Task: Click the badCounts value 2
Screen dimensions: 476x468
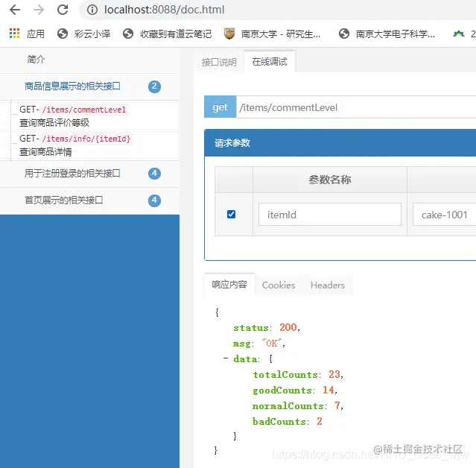Action: pyautogui.click(x=320, y=421)
